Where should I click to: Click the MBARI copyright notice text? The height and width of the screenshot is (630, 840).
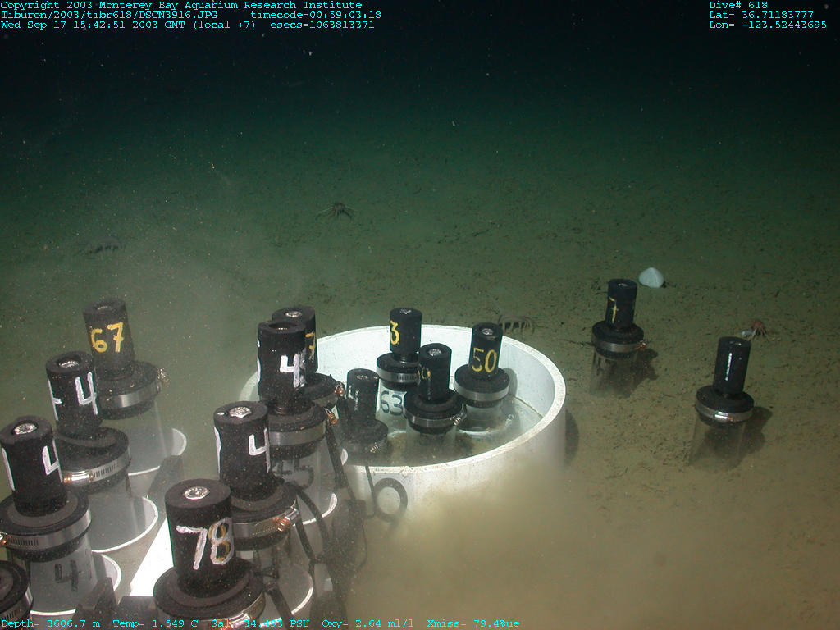181,6
